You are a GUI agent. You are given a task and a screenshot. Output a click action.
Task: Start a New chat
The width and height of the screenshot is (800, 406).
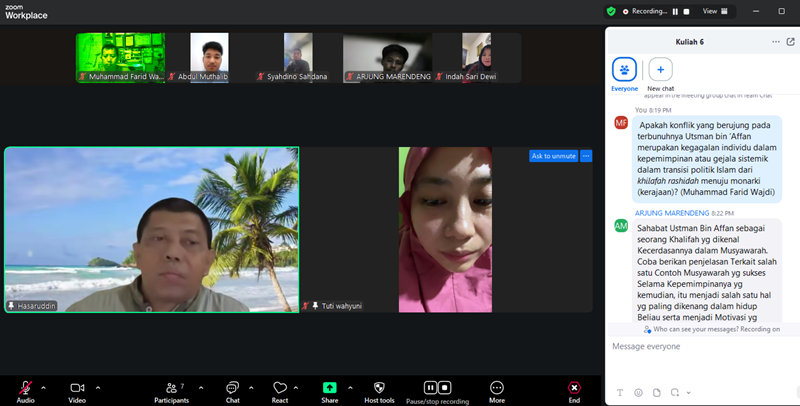(x=661, y=74)
